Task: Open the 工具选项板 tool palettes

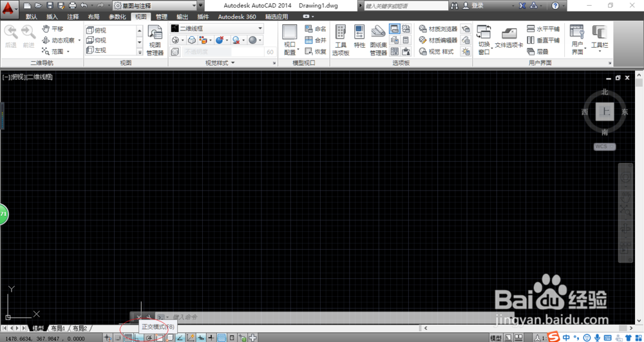Action: pos(341,40)
